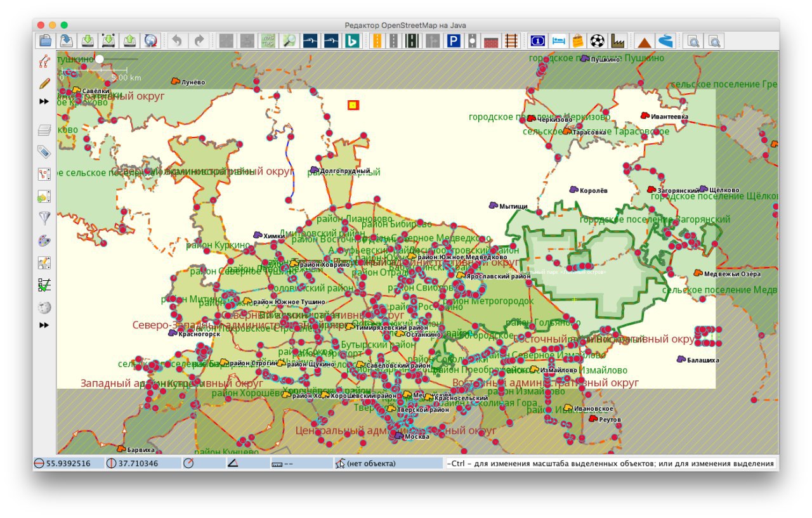Click the Балашиха city label
This screenshot has width=812, height=518.
point(704,359)
